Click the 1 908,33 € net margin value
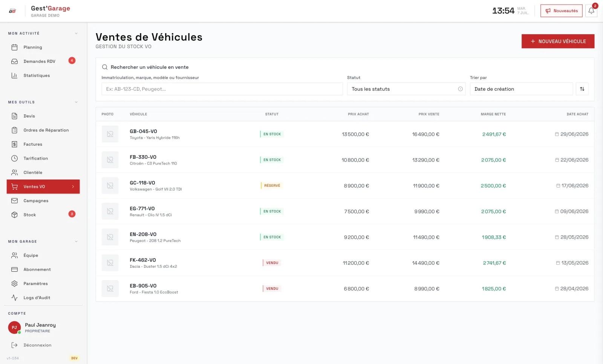Image resolution: width=603 pixels, height=364 pixels. point(494,238)
